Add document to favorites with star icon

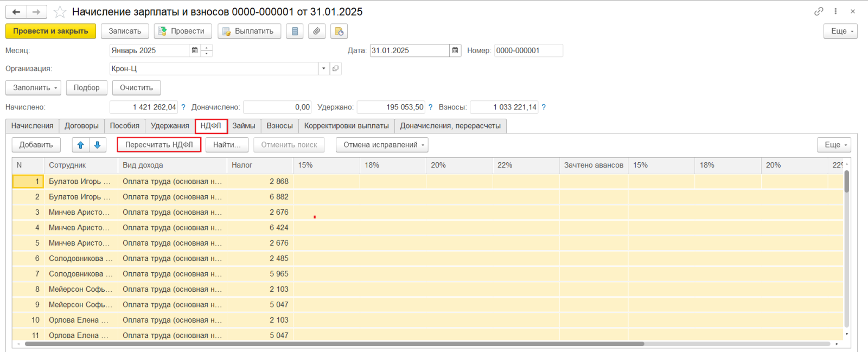coord(60,12)
